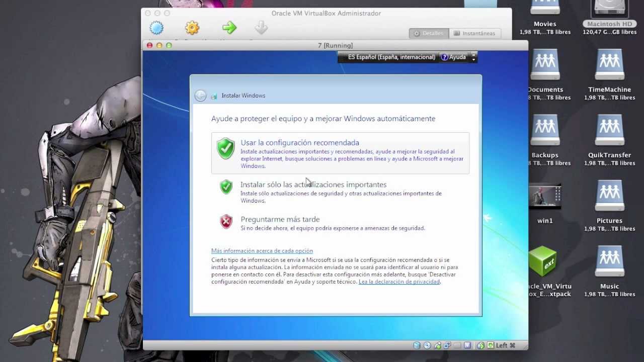Open VirtualBox settings gear icon
This screenshot has width=644, height=362.
[x=192, y=28]
